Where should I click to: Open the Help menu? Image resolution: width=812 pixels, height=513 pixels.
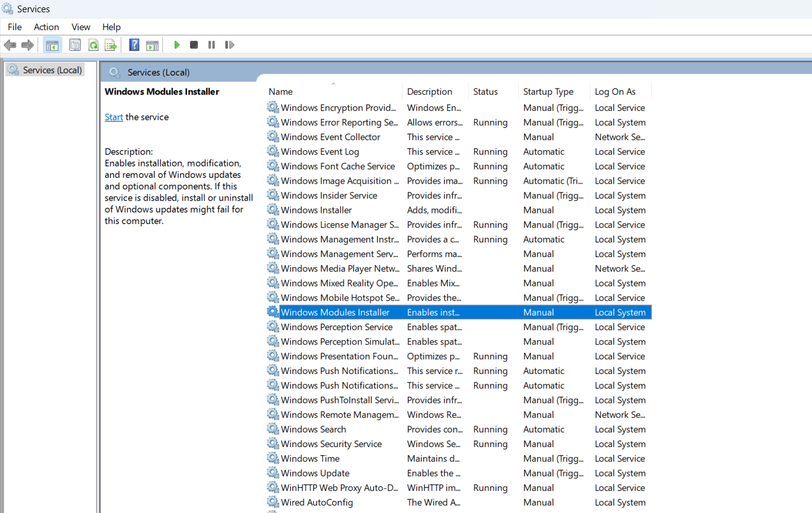[x=111, y=27]
